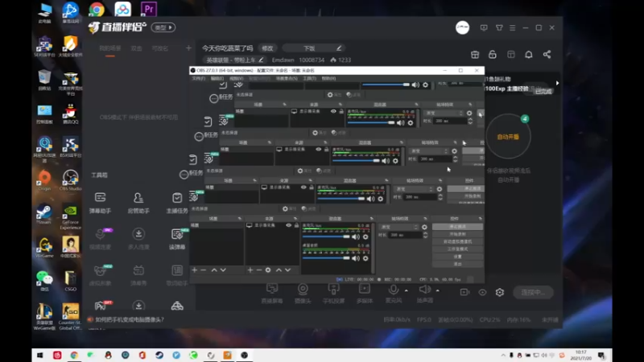Open the user avatar in 直播伴侣 title bar

coord(462,27)
